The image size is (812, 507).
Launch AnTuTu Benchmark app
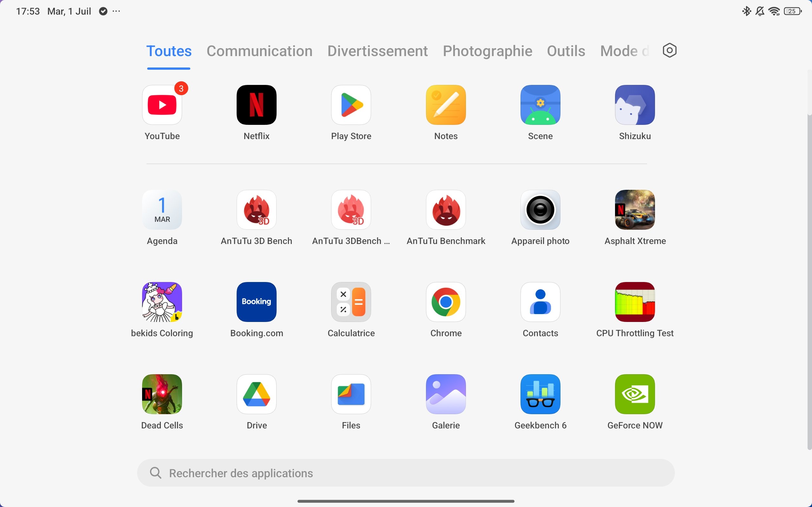coord(446,210)
